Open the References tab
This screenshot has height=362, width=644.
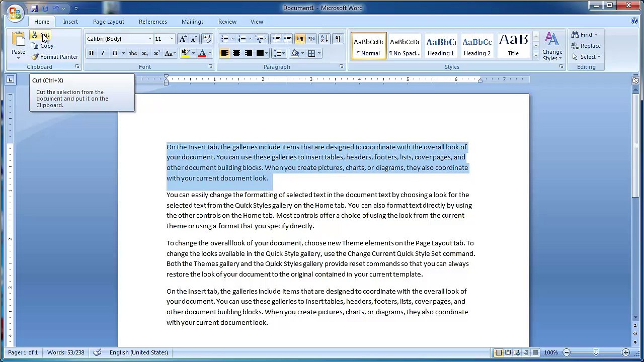[153, 22]
